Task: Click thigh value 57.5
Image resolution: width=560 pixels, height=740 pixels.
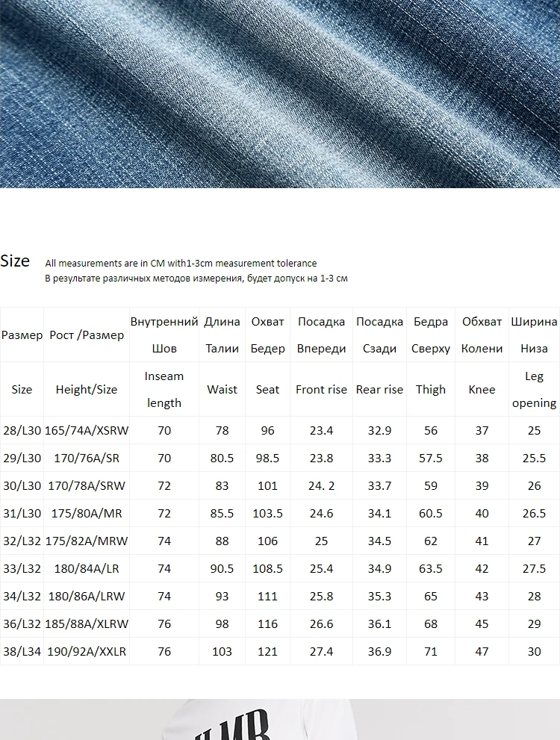Action: (x=431, y=458)
